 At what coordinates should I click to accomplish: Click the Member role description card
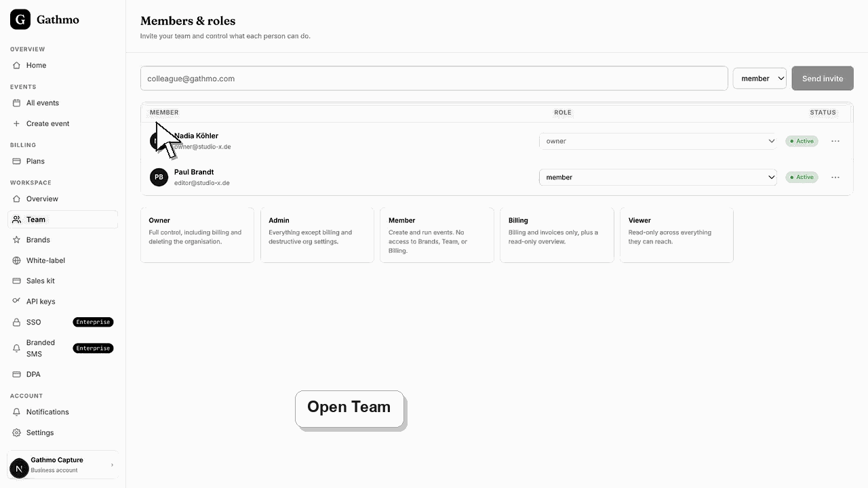click(437, 235)
